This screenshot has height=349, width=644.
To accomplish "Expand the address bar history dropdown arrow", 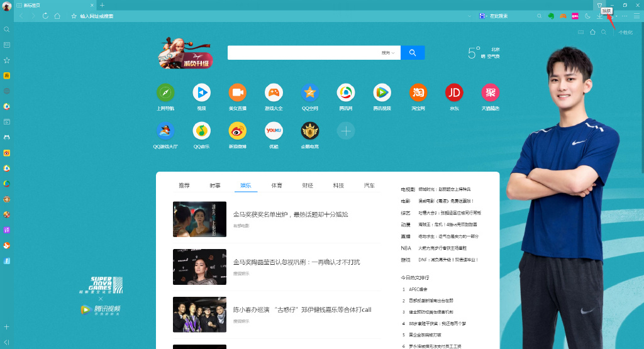I will pos(469,16).
